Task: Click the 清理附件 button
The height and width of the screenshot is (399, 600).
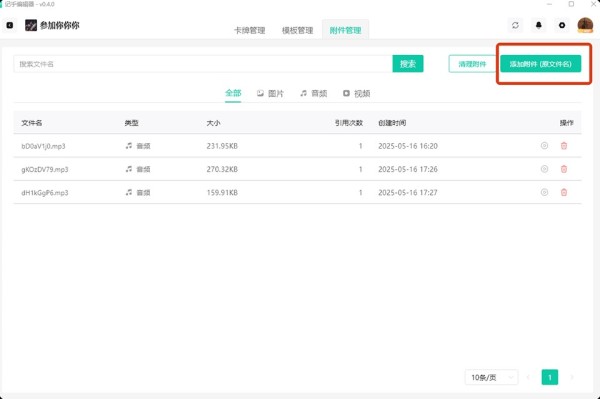Action: point(472,64)
